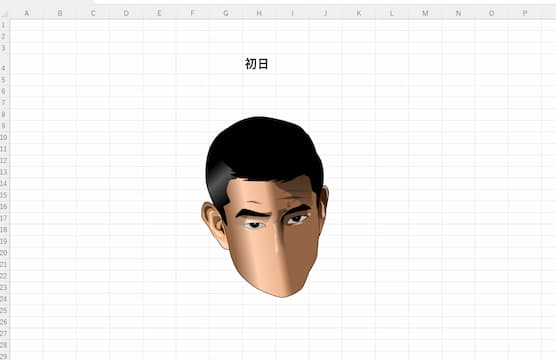The width and height of the screenshot is (556, 360).
Task: Select column O header
Action: click(491, 13)
